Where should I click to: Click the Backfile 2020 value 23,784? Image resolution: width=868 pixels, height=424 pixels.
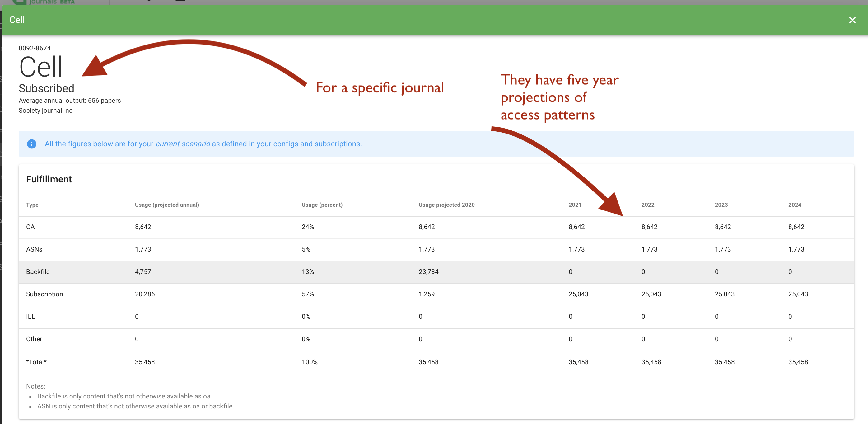(x=428, y=272)
